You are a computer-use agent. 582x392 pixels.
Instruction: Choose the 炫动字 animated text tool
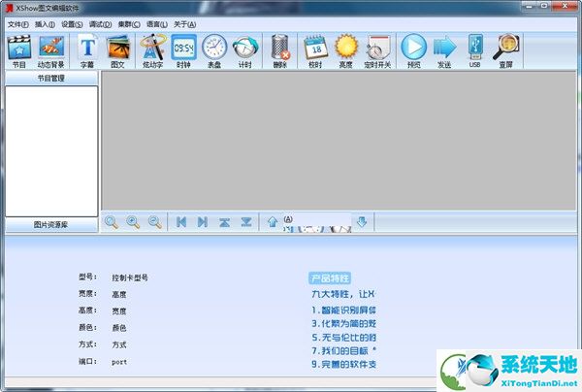pos(153,51)
